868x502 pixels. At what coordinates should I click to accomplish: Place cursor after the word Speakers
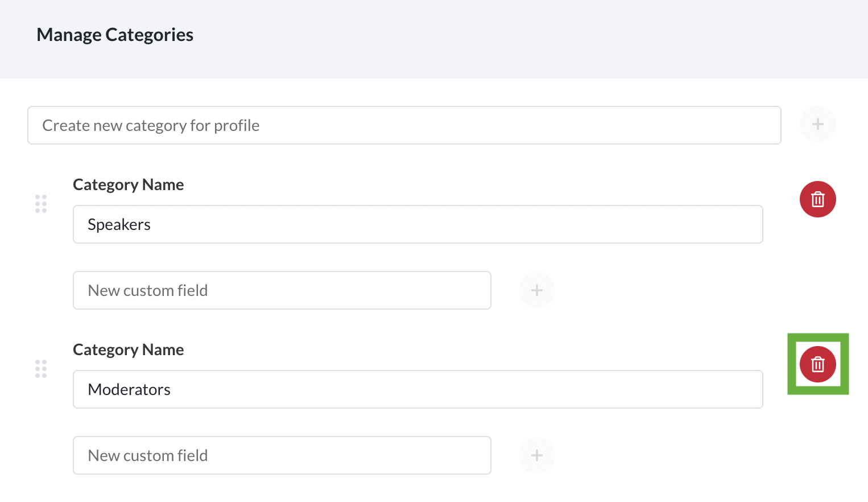pos(152,225)
